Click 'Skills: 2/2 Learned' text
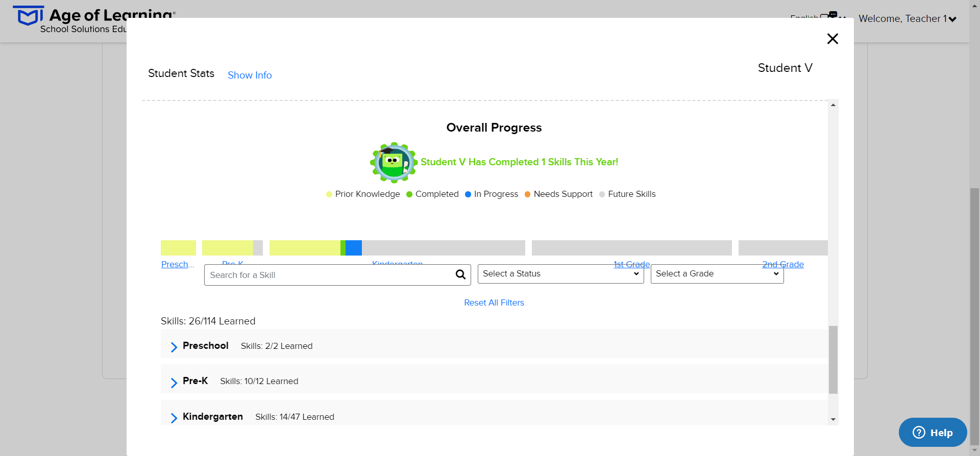Image resolution: width=980 pixels, height=456 pixels. (277, 346)
